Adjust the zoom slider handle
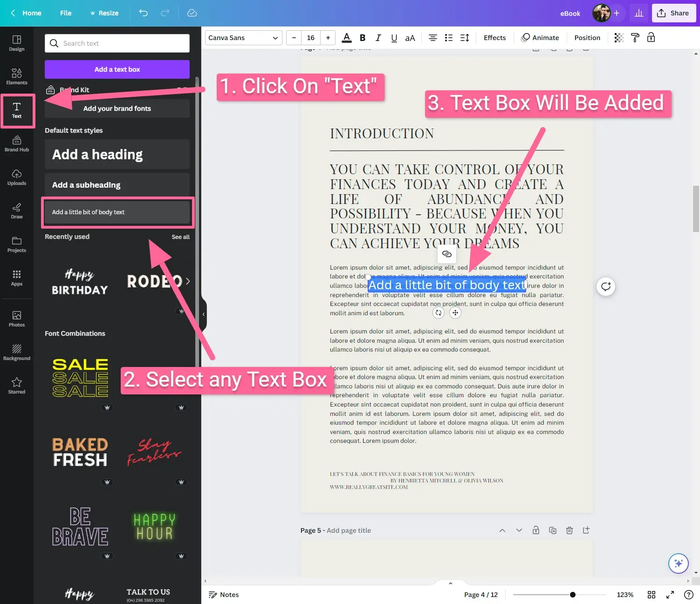 (572, 595)
